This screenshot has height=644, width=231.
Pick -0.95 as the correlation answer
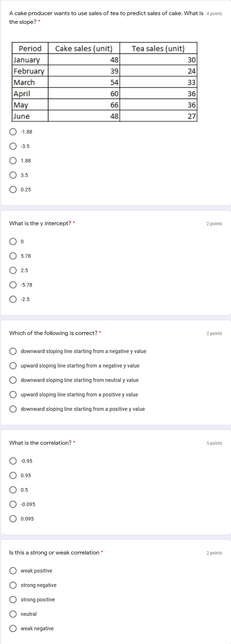click(13, 461)
